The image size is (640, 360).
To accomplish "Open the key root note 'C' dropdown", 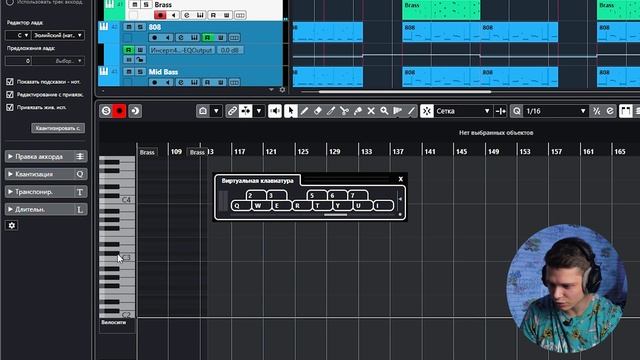I will (18, 36).
